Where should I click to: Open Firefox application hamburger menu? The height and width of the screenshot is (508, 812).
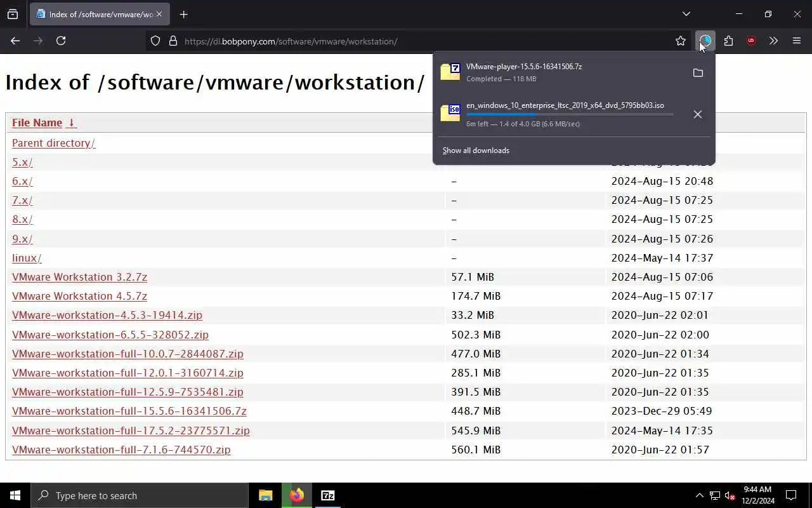pyautogui.click(x=797, y=41)
